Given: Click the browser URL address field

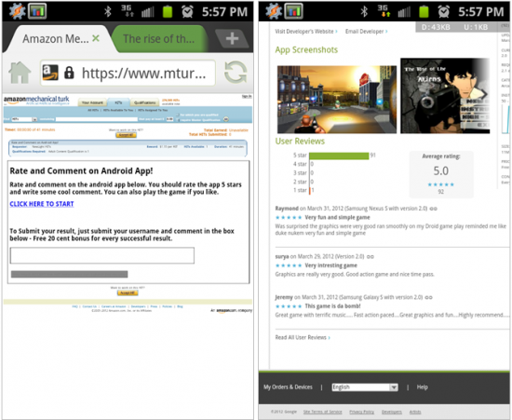Looking at the screenshot, I should (x=128, y=73).
